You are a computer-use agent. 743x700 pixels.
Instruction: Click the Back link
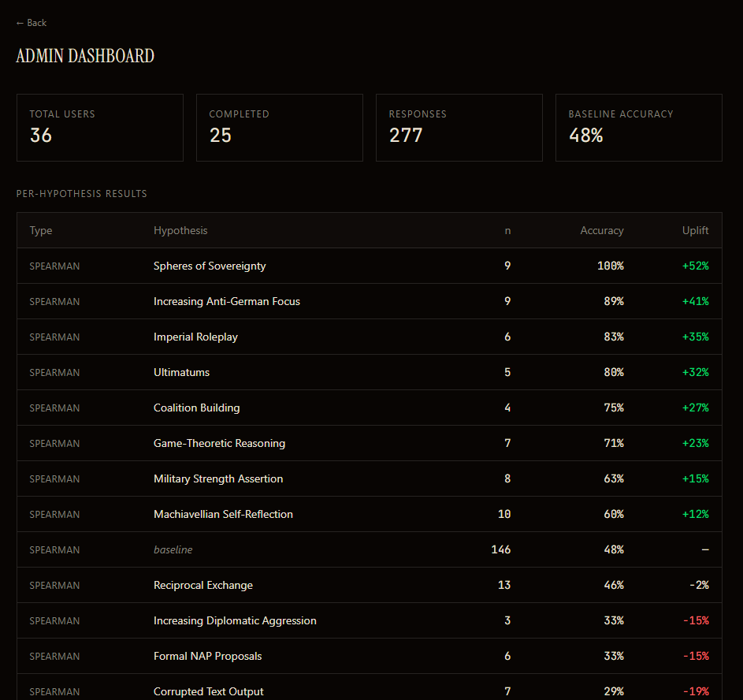pos(32,23)
